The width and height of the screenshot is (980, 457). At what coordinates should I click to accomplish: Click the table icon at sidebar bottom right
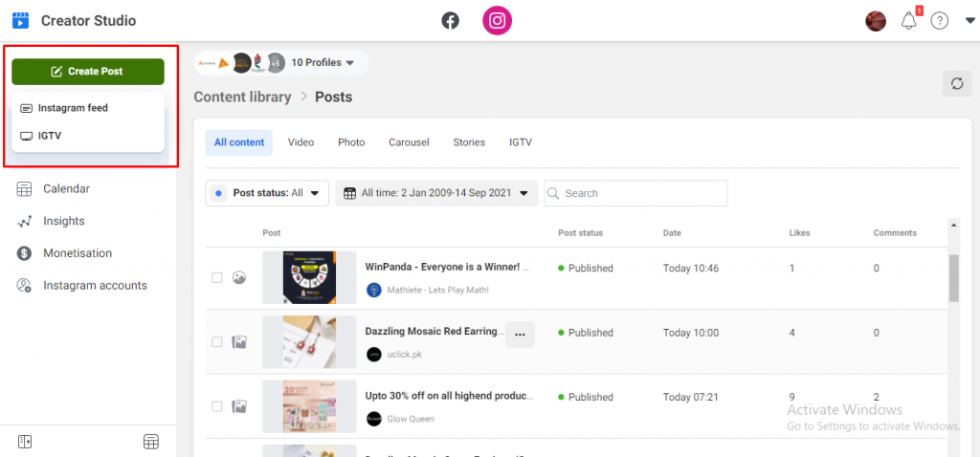click(150, 442)
